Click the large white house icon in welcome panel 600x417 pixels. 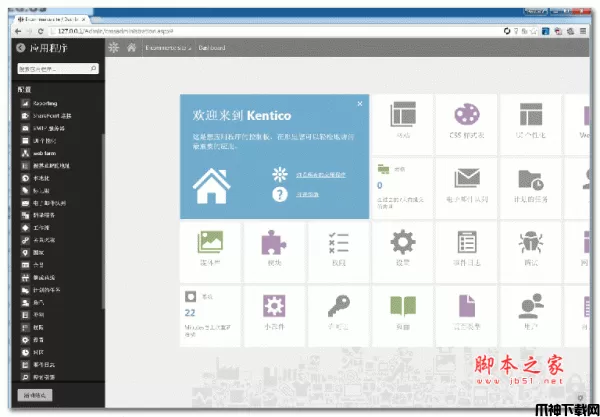pos(211,186)
